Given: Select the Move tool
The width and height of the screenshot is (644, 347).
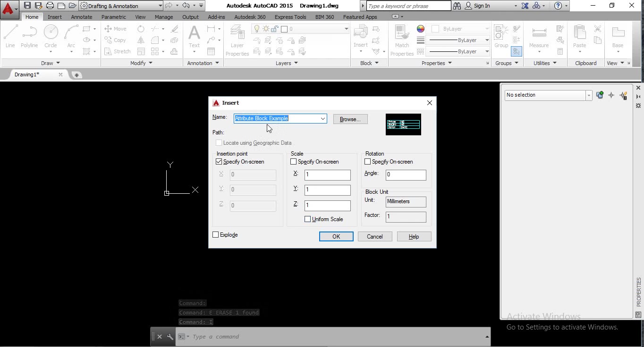Looking at the screenshot, I should [x=115, y=29].
